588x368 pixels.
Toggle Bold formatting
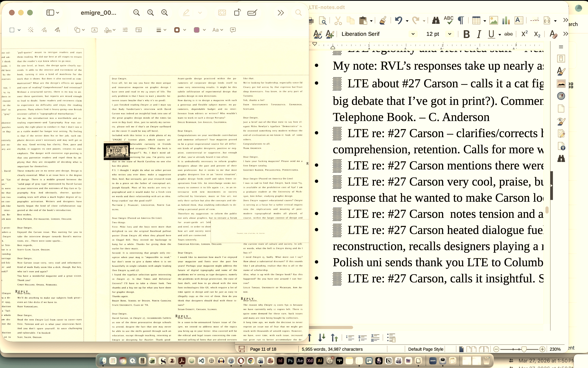tap(466, 34)
